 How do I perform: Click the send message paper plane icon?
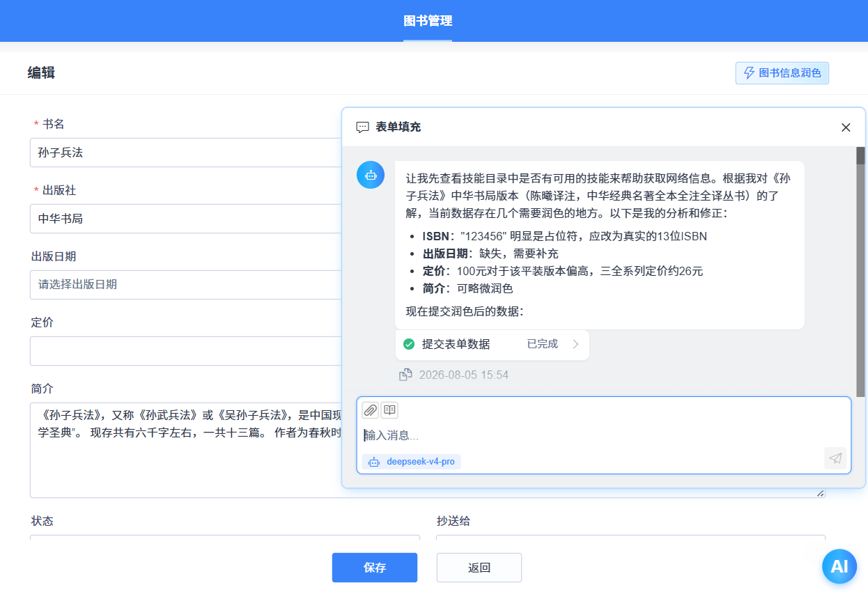pyautogui.click(x=835, y=458)
